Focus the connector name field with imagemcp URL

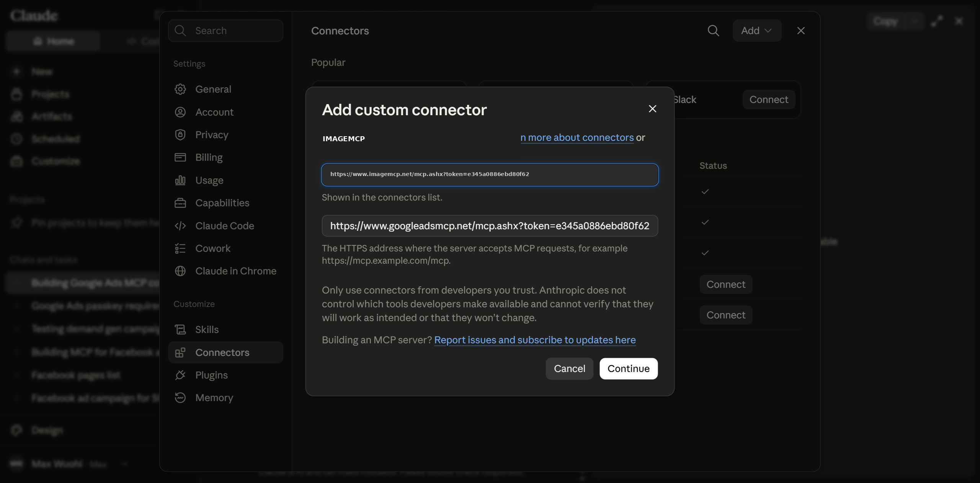(x=490, y=175)
